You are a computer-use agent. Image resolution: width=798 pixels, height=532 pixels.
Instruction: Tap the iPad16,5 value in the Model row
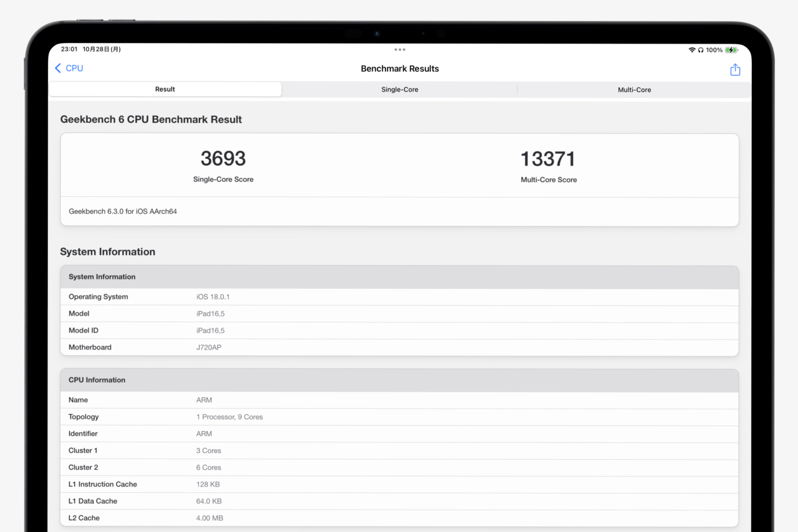tap(211, 314)
